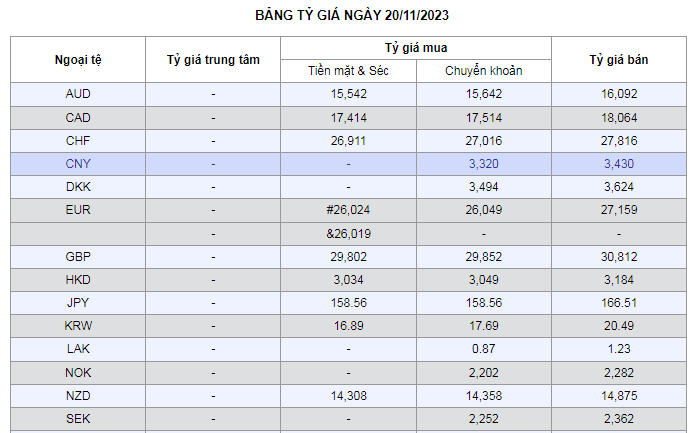Click the EUR cash rate #26,024
This screenshot has width=699, height=433.
pos(348,211)
